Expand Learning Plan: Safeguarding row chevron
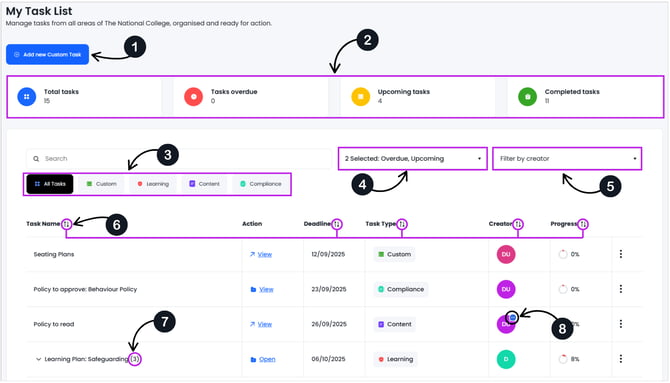 tap(38, 359)
